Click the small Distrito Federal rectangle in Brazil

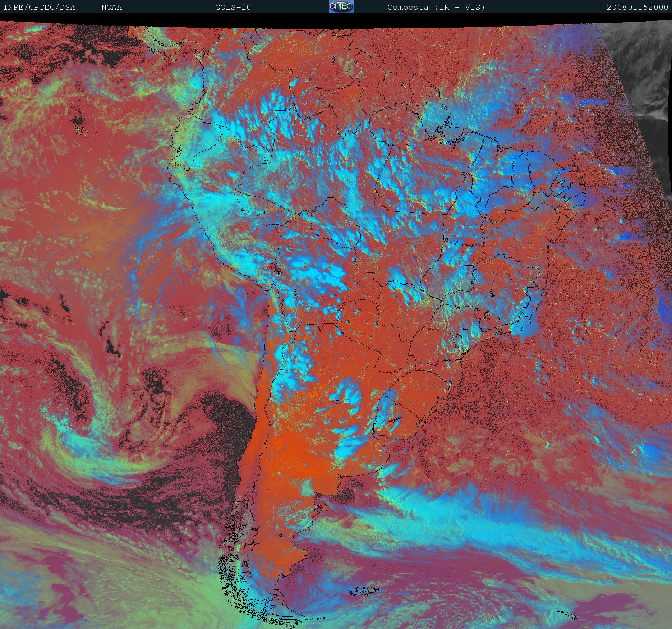[469, 267]
